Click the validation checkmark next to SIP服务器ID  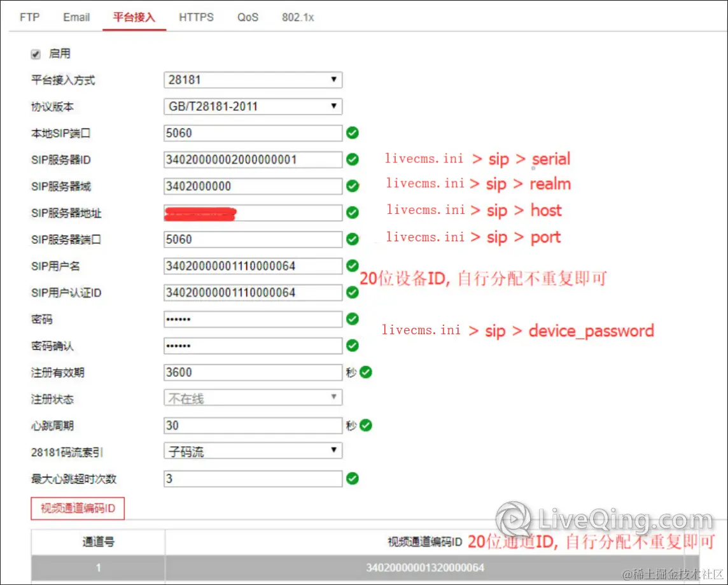[352, 160]
